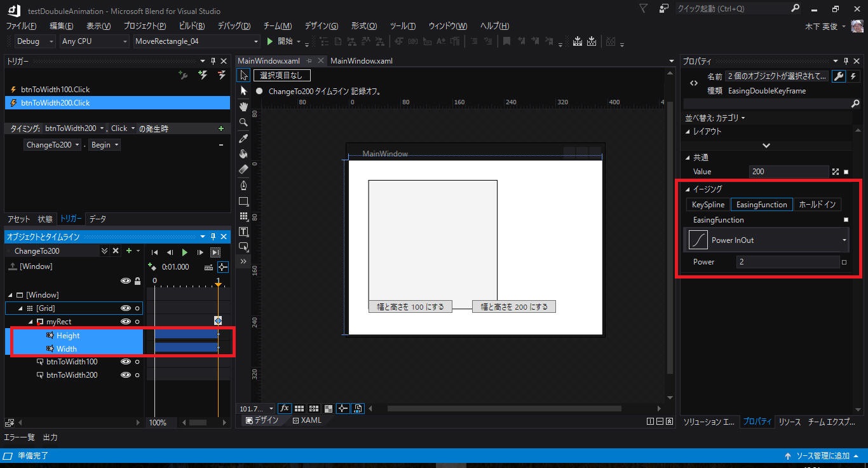
Task: Open the Debug configuration dropdown
Action: click(x=35, y=41)
